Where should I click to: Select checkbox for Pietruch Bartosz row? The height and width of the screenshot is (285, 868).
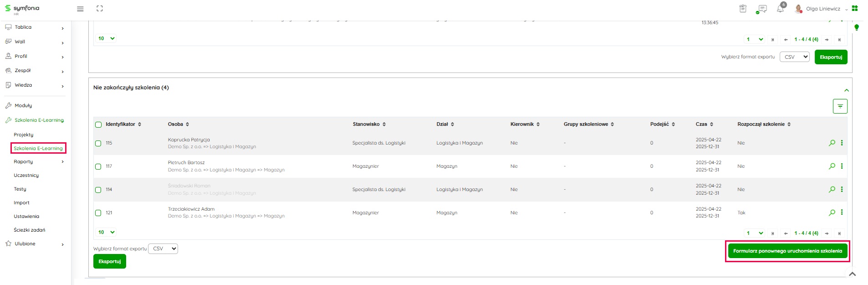(x=98, y=166)
